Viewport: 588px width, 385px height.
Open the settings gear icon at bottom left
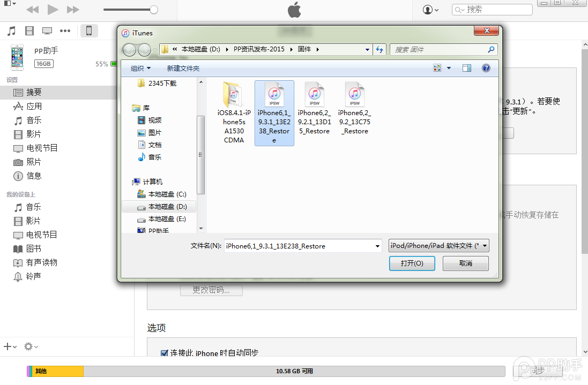27,346
